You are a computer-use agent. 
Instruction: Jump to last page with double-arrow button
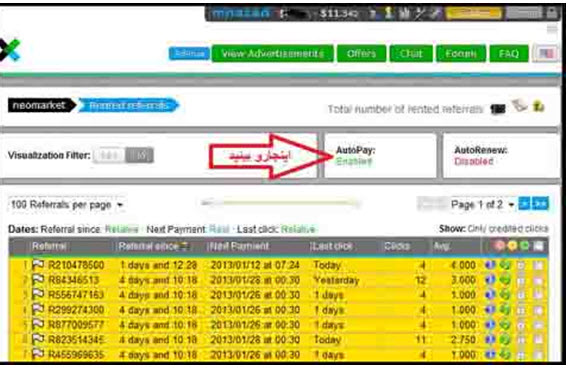[x=540, y=204]
